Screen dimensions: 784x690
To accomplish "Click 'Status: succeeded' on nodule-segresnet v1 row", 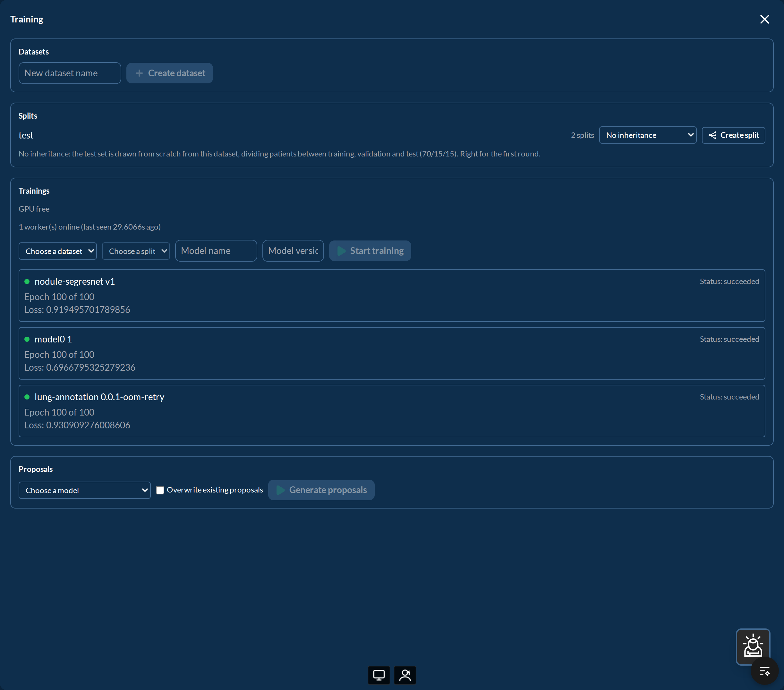I will 729,282.
